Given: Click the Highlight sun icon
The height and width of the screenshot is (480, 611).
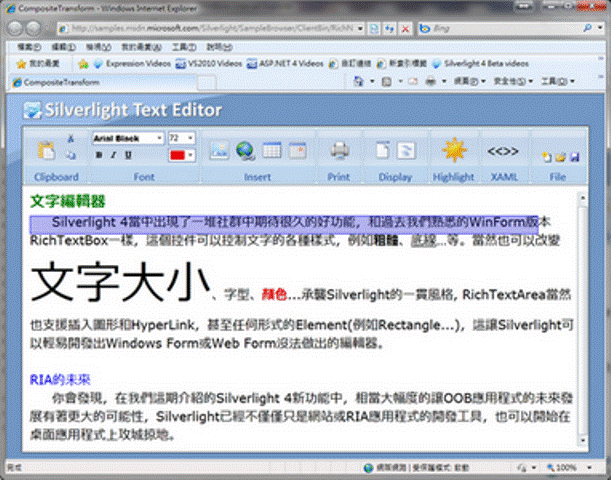Looking at the screenshot, I should [x=454, y=150].
